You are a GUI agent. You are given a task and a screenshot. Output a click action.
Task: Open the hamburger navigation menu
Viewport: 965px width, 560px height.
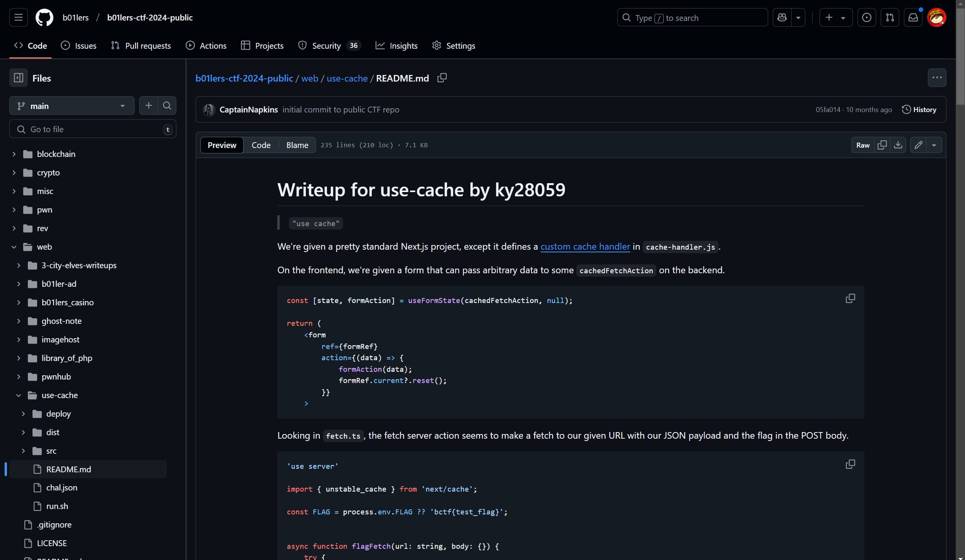tap(19, 17)
